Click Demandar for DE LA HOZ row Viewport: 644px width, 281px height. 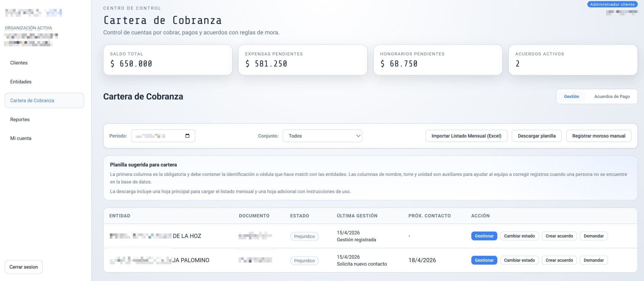(594, 236)
